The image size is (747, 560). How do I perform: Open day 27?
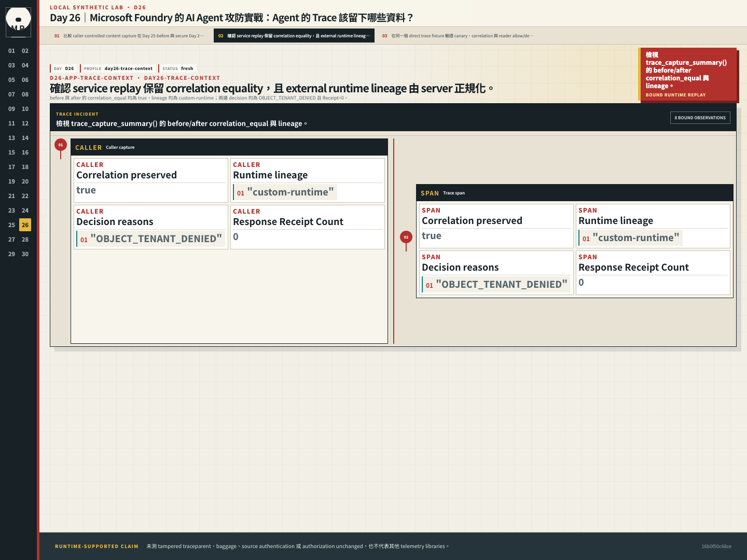point(11,240)
